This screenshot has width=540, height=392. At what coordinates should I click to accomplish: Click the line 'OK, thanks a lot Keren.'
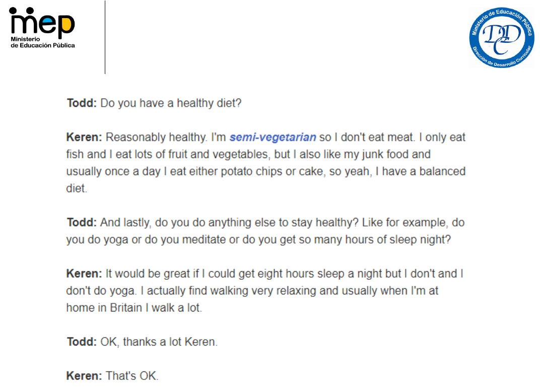coord(159,342)
